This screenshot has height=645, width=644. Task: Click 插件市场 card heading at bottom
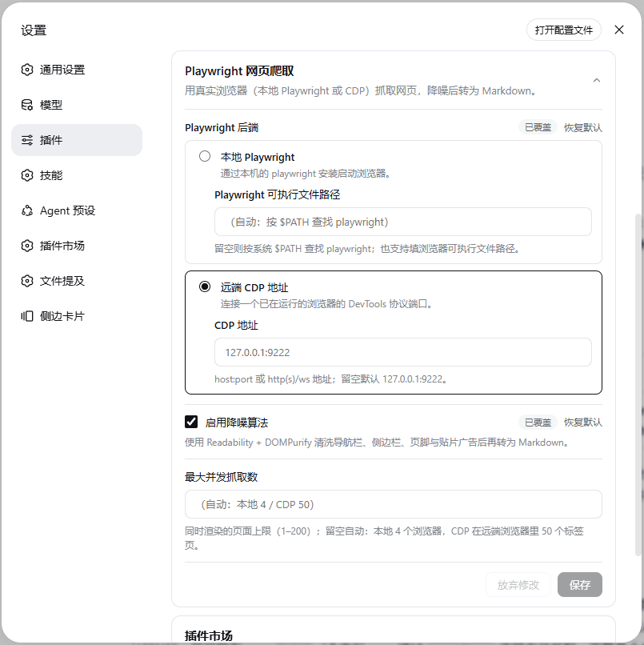[209, 635]
